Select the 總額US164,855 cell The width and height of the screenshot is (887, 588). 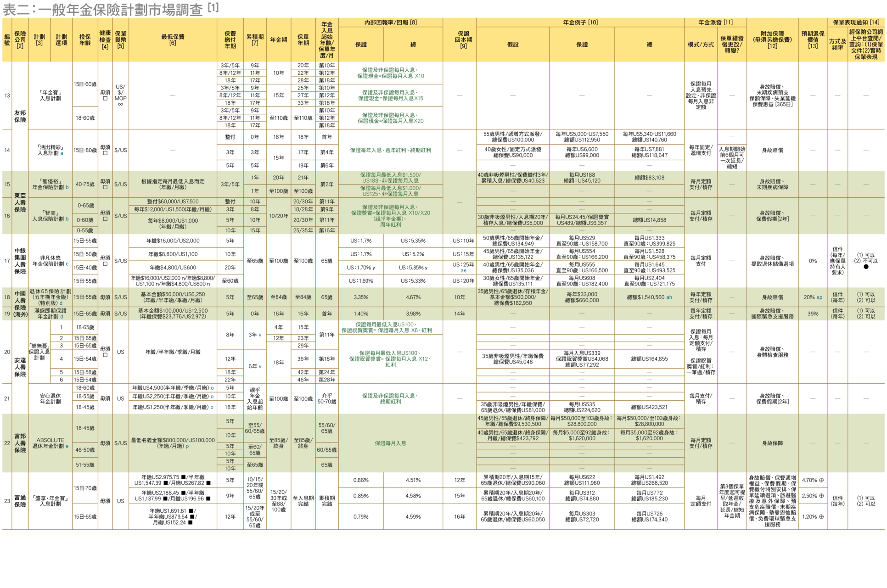649,359
